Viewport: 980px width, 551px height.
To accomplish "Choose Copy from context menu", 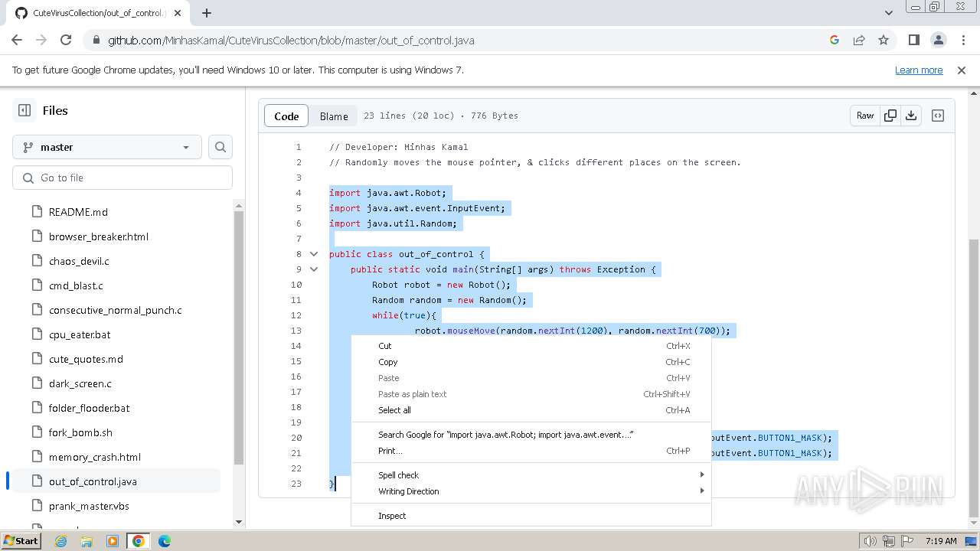I will coord(531,362).
